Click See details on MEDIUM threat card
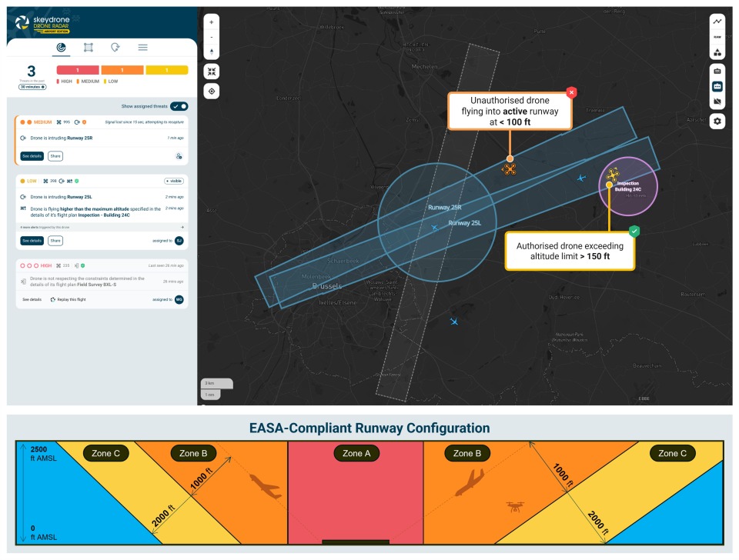Screen dimensions: 739x560 point(32,156)
